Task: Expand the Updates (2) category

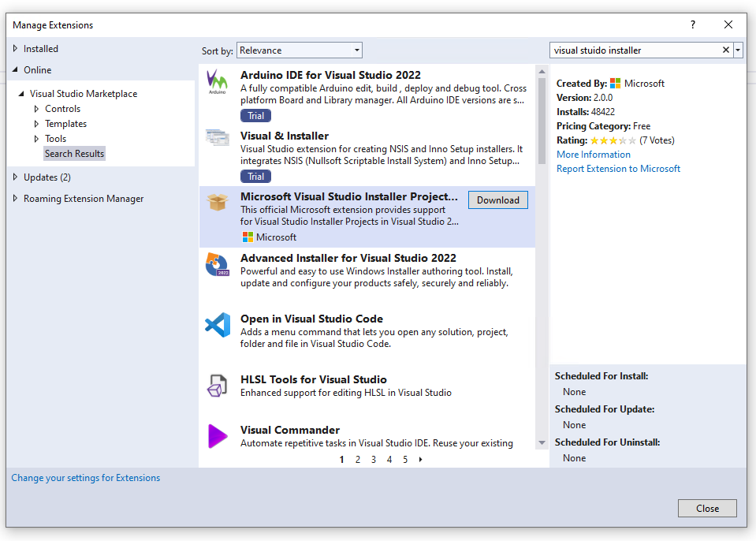Action: tap(16, 177)
